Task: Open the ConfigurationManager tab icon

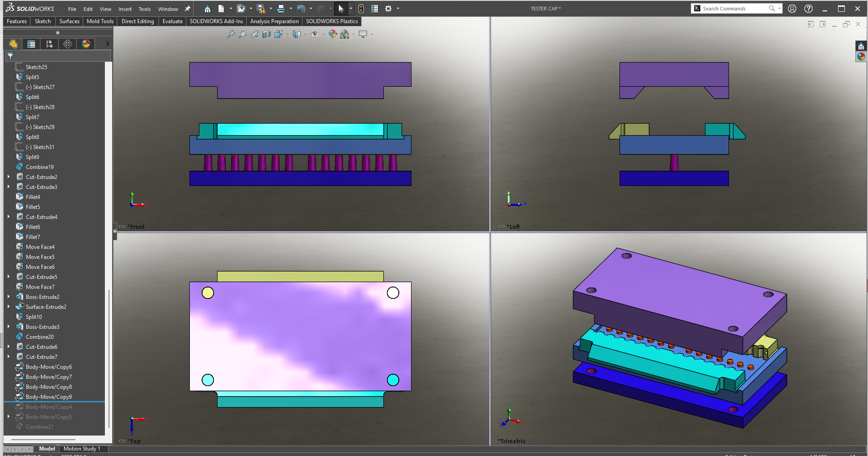Action: click(x=50, y=44)
